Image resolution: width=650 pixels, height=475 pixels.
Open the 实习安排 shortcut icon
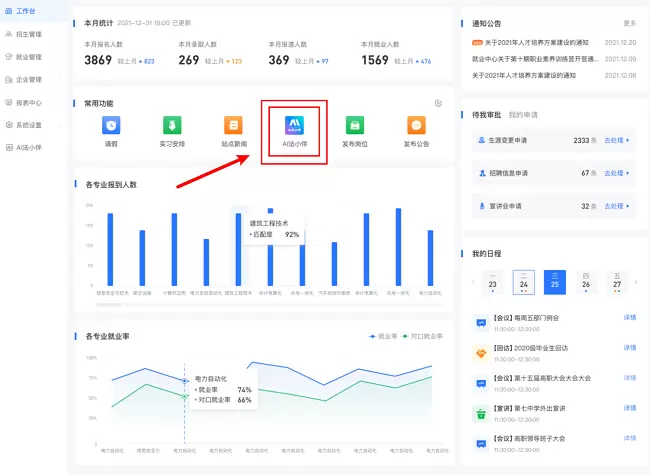click(x=172, y=125)
